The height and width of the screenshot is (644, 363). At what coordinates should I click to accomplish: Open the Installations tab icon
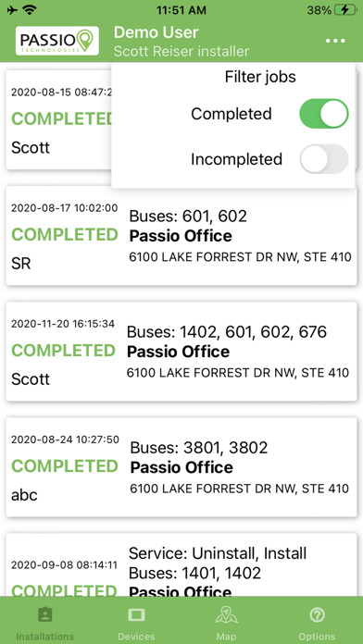click(44, 614)
